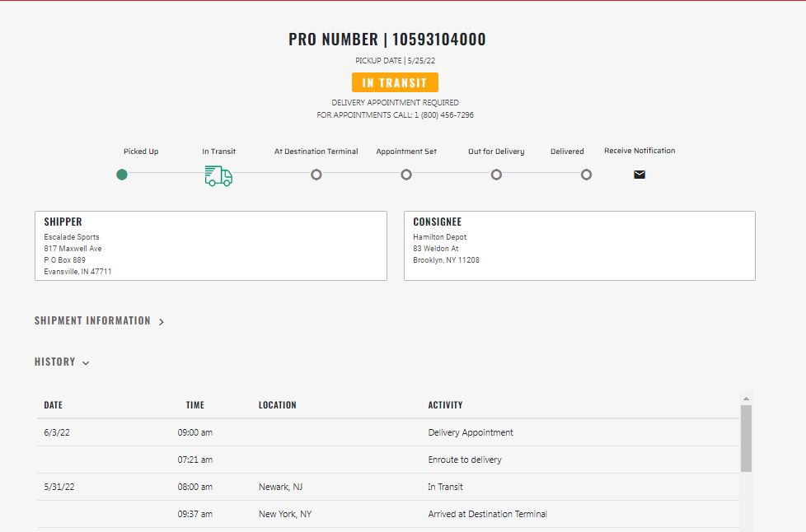Click the Delivery Appointment activity entry
This screenshot has width=806, height=532.
pyautogui.click(x=471, y=432)
